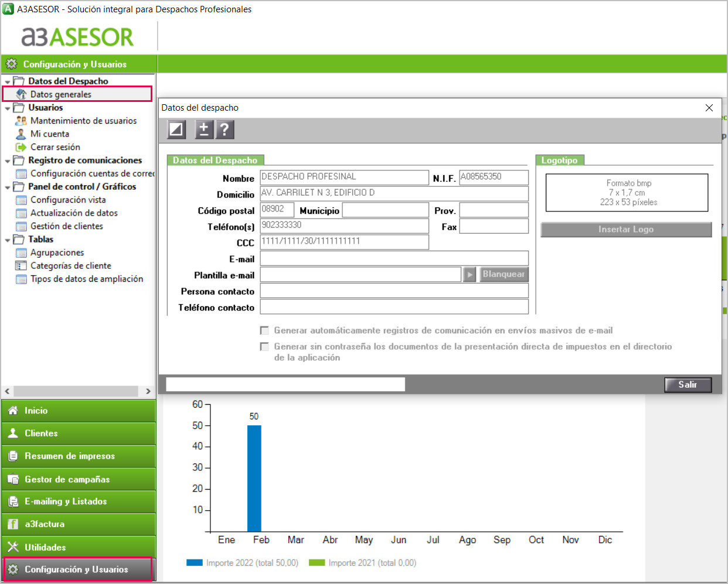Collapse the Datos del Despacho tree node
728x584 pixels.
point(8,82)
